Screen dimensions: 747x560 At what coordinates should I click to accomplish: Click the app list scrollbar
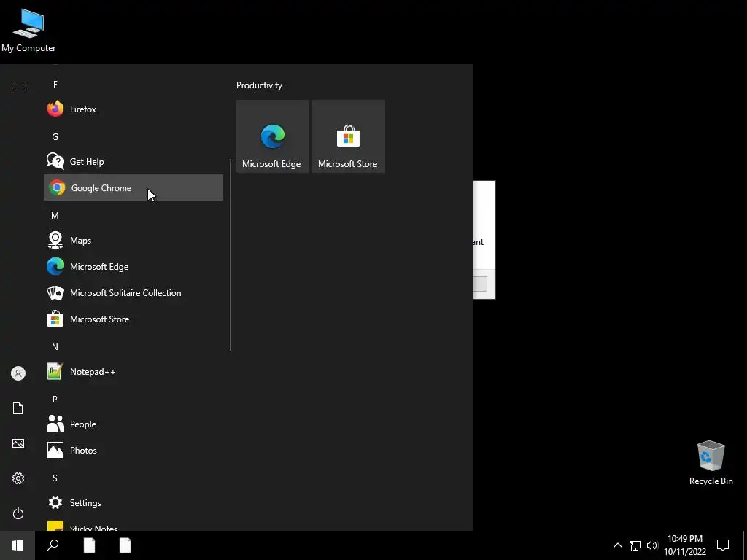[x=231, y=254]
